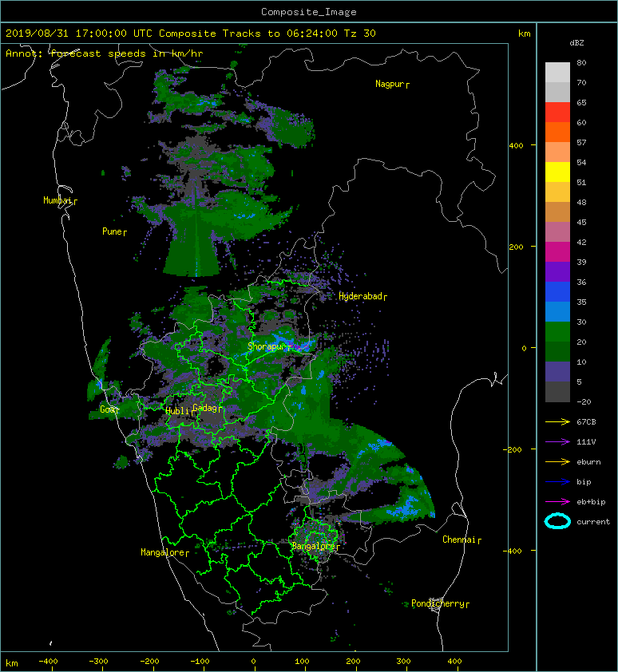This screenshot has height=672, width=618.
Task: Select the green 30 dBZ legend swatch
Action: tap(557, 332)
